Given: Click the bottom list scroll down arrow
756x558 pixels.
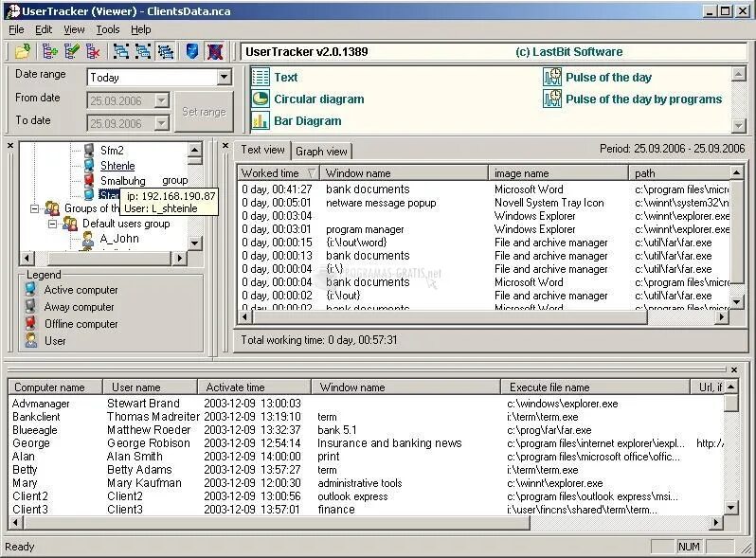Looking at the screenshot, I should point(731,508).
